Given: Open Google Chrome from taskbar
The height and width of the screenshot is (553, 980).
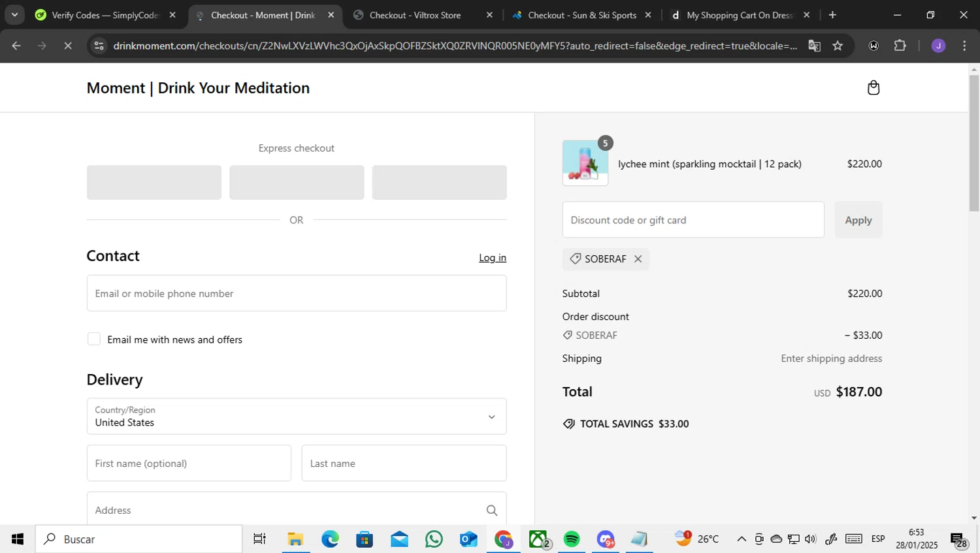Looking at the screenshot, I should 503,539.
